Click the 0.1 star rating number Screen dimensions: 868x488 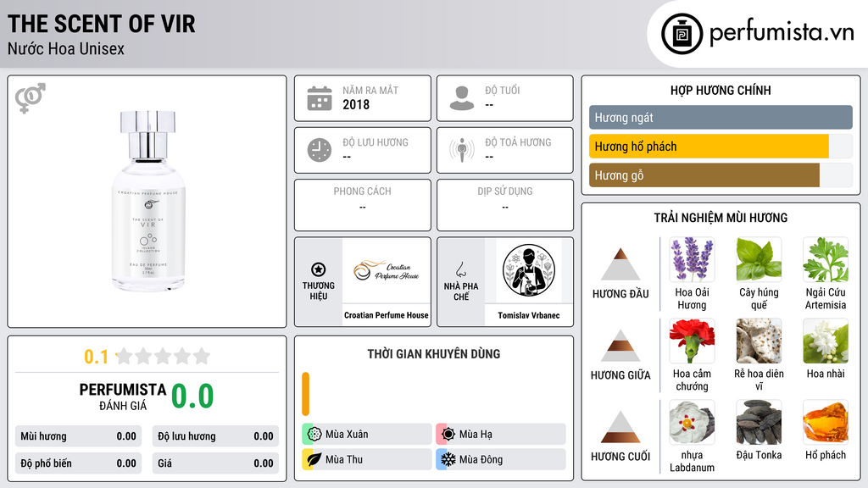(x=96, y=357)
